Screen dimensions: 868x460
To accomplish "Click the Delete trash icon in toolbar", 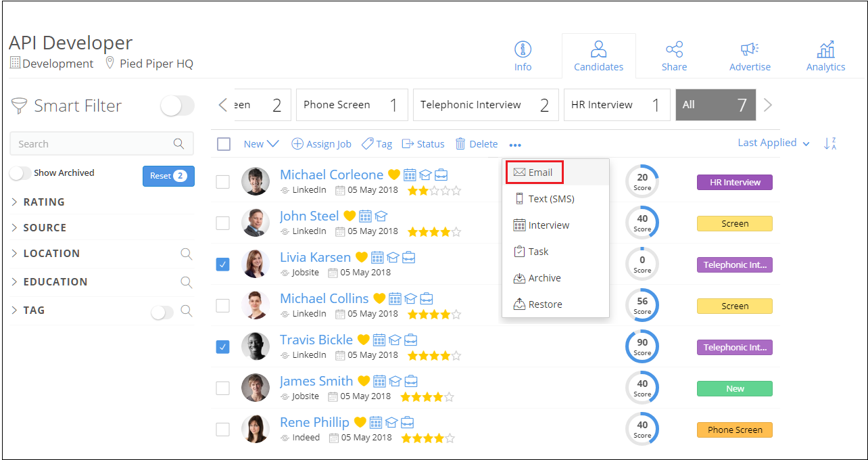I will [x=460, y=144].
